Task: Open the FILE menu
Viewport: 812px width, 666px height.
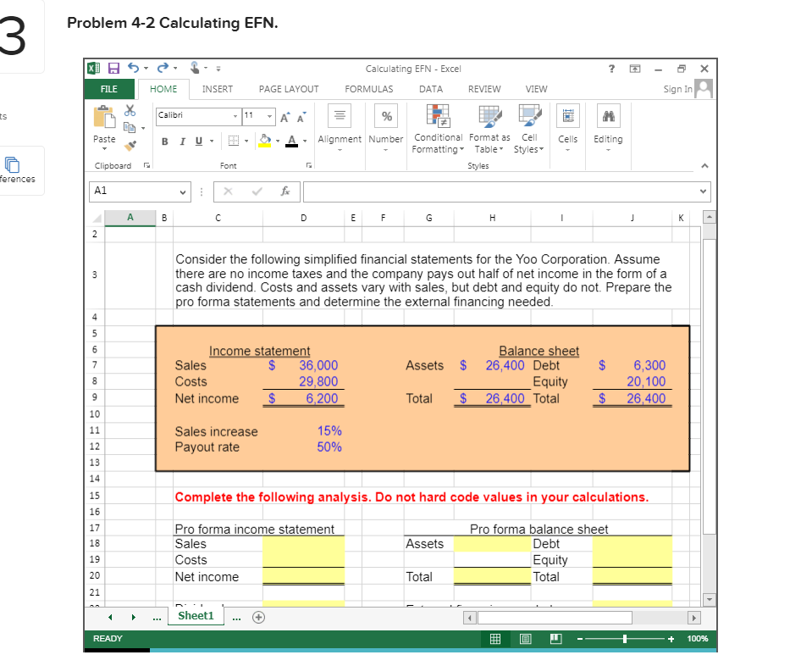Action: pos(109,88)
